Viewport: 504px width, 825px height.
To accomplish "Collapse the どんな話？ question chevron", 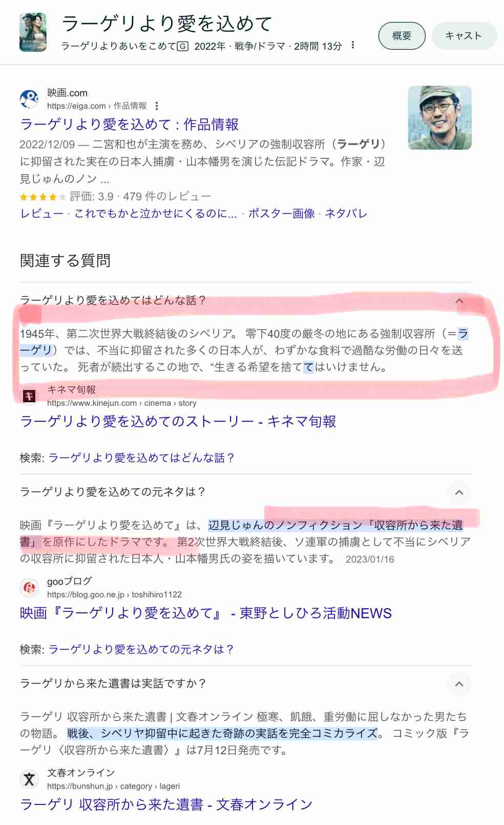I will tap(459, 301).
